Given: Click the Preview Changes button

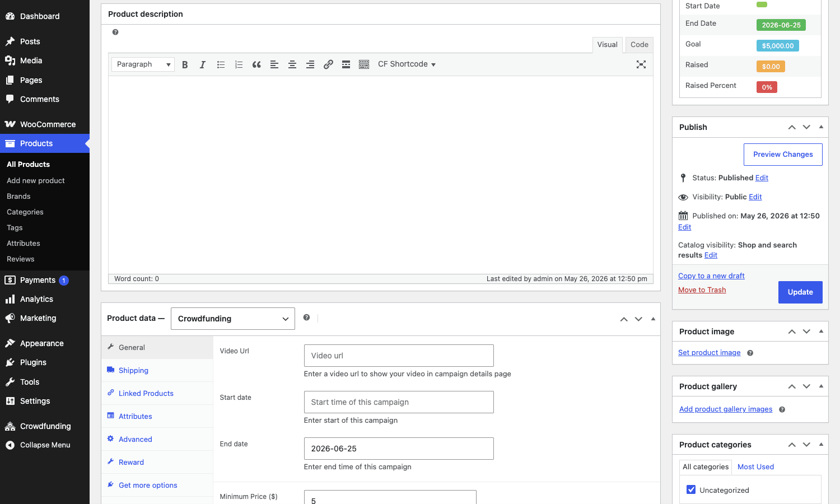Looking at the screenshot, I should (x=783, y=155).
